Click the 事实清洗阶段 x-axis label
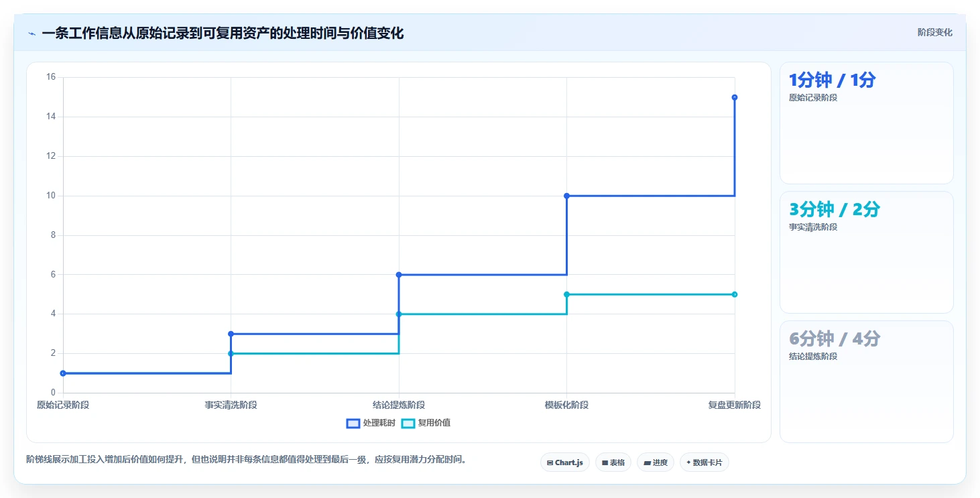Screen dimensions: 980x498 [231, 405]
